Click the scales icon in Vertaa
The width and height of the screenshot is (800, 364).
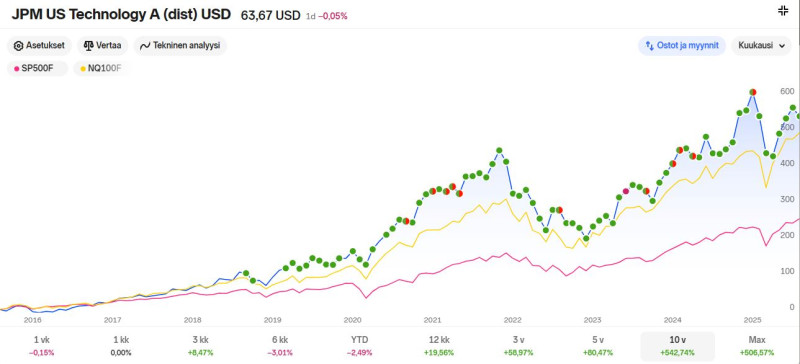coord(88,45)
